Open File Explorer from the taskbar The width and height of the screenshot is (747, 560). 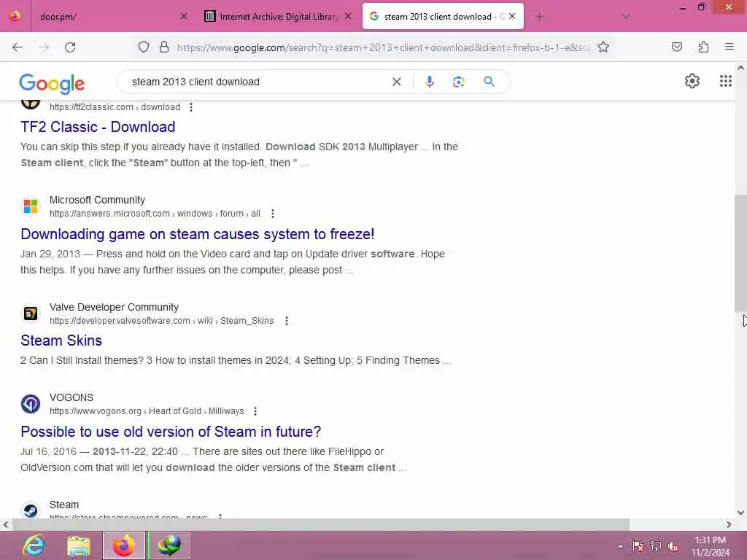78,546
